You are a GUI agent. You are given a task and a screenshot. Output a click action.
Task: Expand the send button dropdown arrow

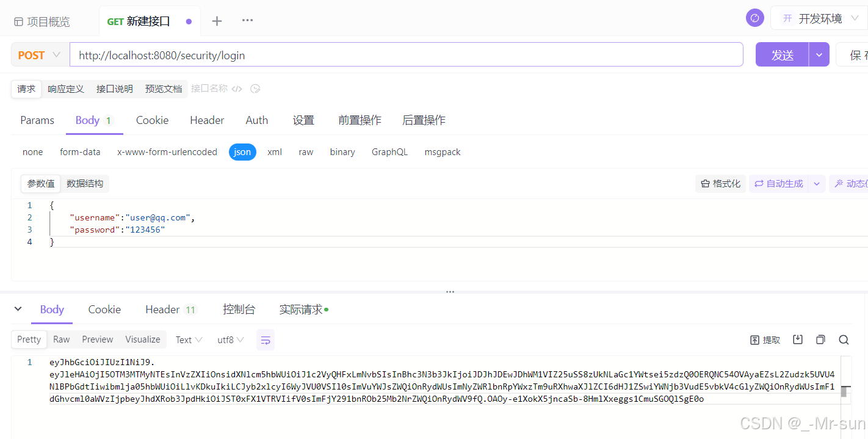[x=819, y=55]
